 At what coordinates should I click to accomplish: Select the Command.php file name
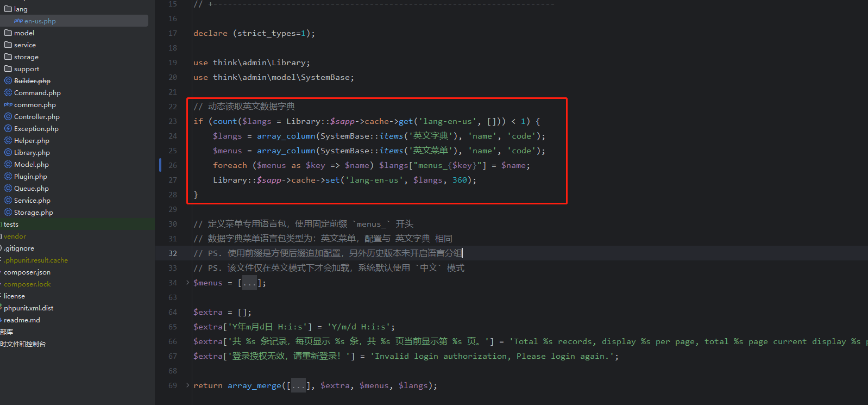point(37,93)
